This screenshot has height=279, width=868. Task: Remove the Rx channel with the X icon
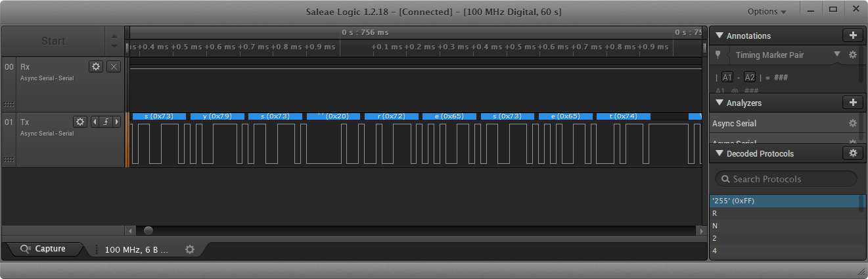tap(113, 66)
